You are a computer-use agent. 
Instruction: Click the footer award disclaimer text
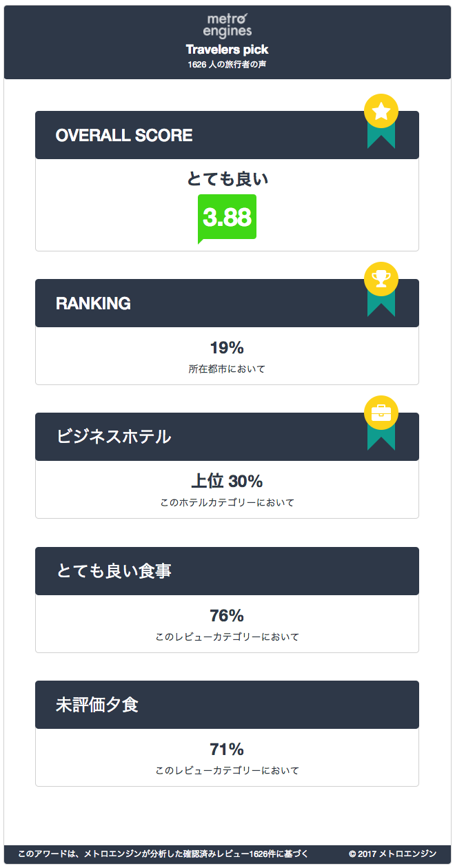(x=163, y=854)
